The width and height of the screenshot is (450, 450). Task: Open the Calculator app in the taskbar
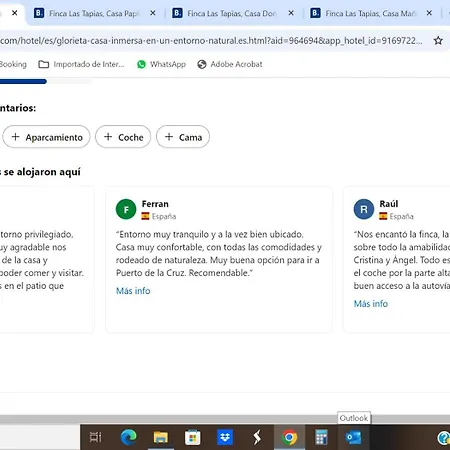click(321, 437)
